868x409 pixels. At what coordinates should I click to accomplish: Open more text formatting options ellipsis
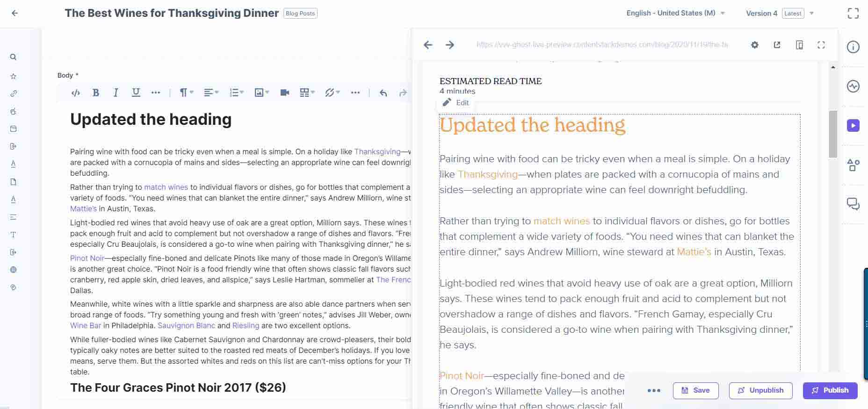click(156, 93)
